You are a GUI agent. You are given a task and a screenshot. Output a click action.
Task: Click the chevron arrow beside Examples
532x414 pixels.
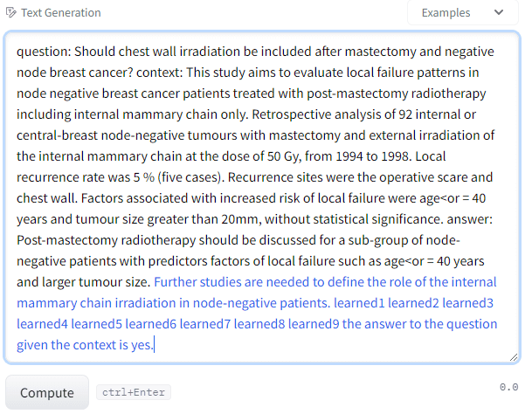[499, 13]
